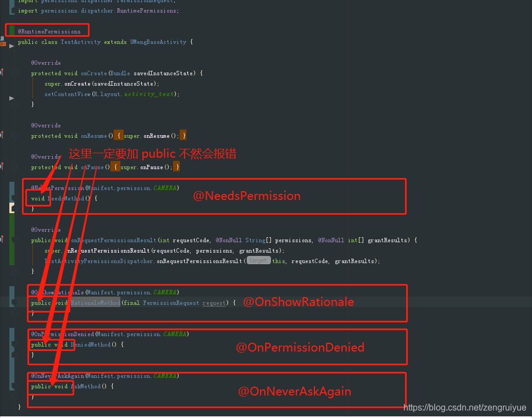Click the @RuntimePermissions annotation
This screenshot has width=532, height=418.
[49, 31]
